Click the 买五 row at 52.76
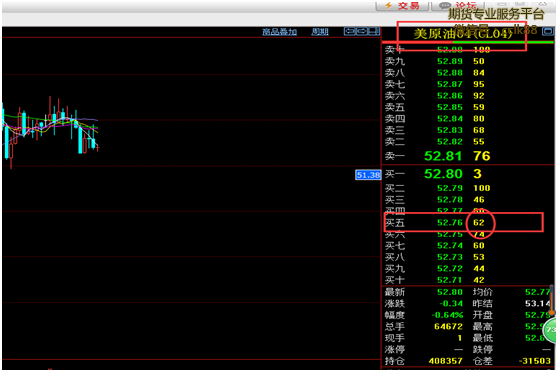 click(463, 222)
